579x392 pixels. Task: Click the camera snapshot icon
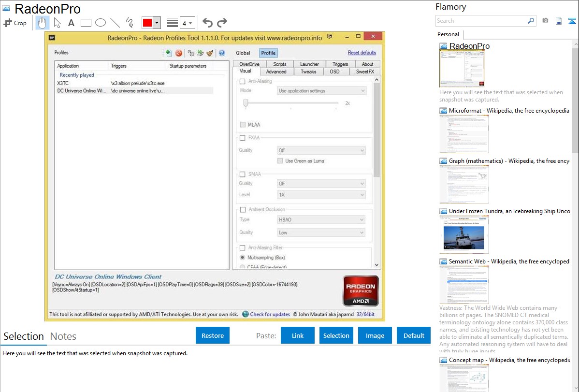pyautogui.click(x=545, y=21)
